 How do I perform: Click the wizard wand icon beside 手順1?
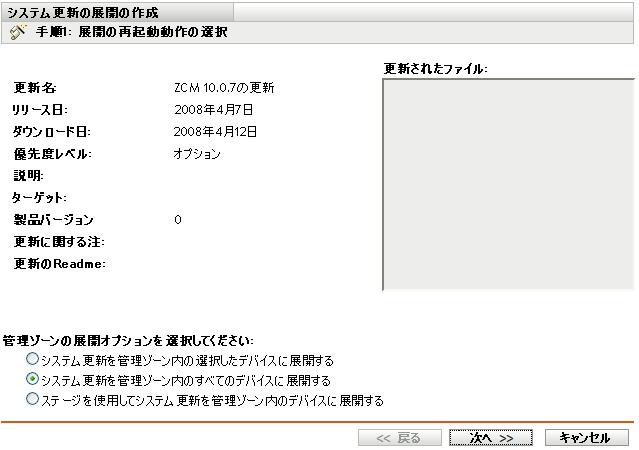(19, 32)
